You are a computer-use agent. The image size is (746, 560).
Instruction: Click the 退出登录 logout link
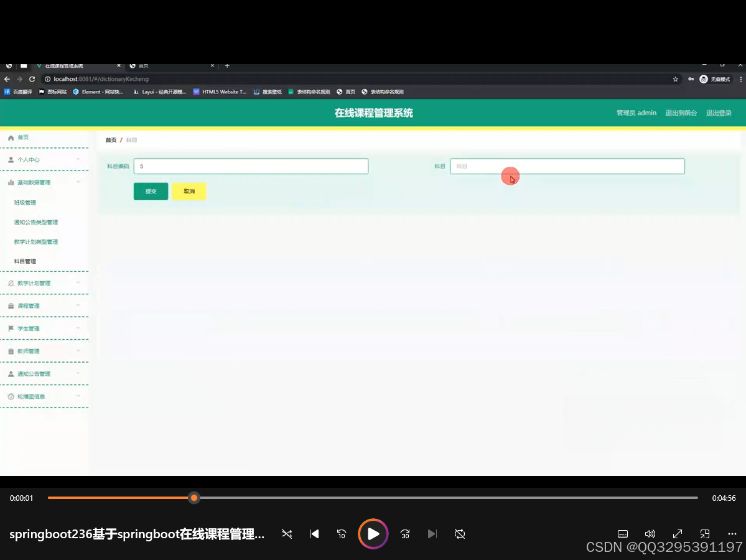pyautogui.click(x=719, y=113)
